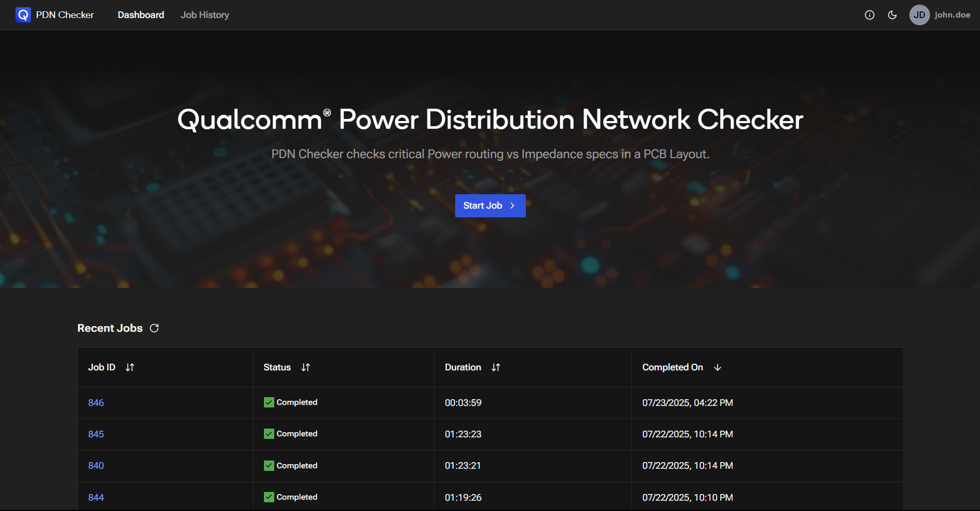Sort table by Duration arrows icon
980x511 pixels.
point(496,367)
